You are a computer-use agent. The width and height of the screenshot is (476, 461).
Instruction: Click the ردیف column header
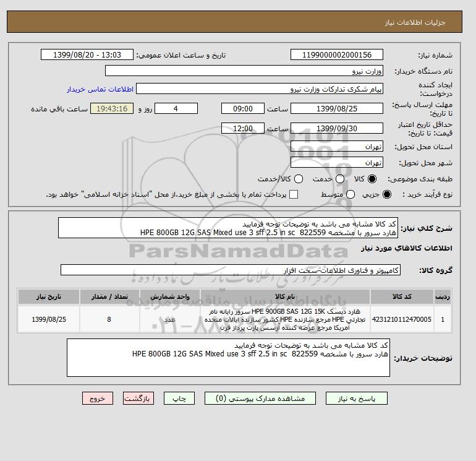(443, 296)
